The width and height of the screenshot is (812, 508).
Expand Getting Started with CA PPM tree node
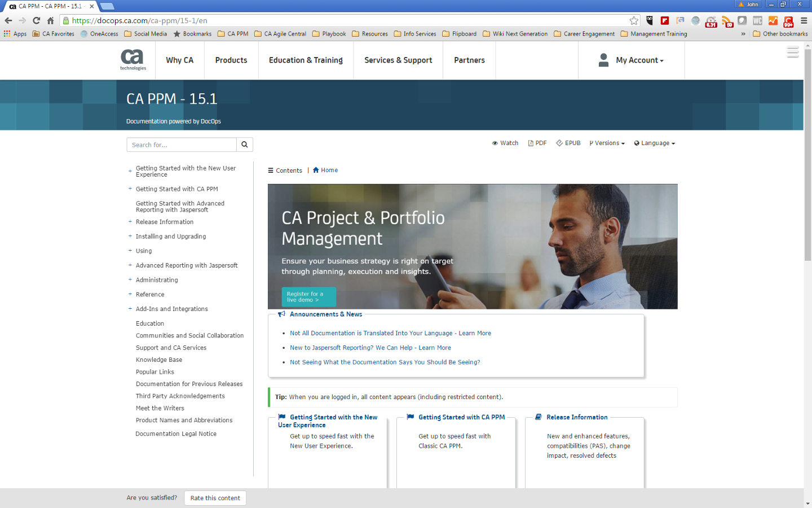point(130,189)
